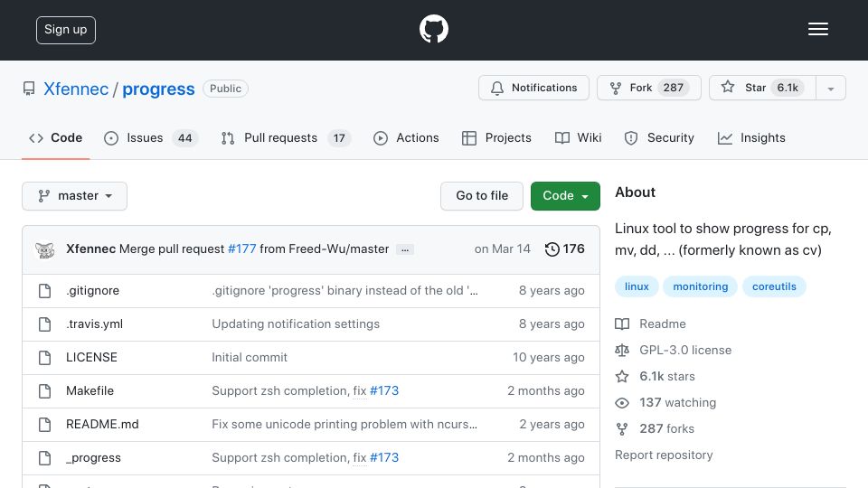
Task: Open the Wiki tab
Action: point(578,137)
